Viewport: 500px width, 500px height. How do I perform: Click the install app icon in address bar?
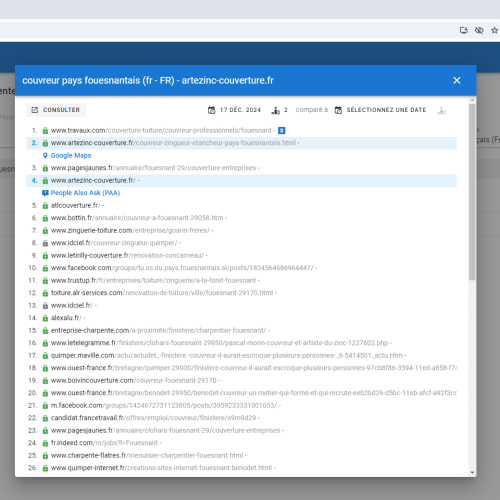[464, 30]
